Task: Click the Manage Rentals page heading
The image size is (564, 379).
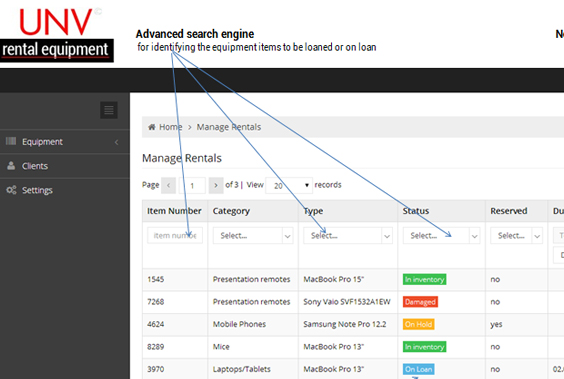Action: point(182,158)
